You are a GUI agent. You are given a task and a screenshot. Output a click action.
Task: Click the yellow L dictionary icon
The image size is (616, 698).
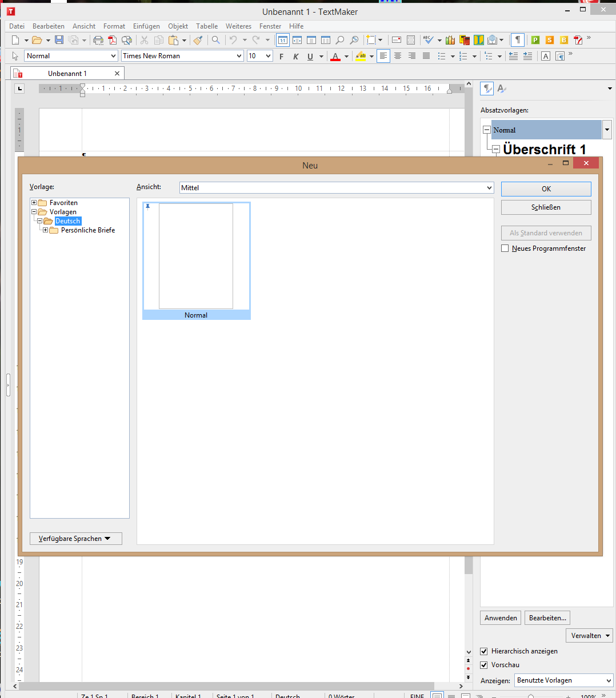(479, 40)
